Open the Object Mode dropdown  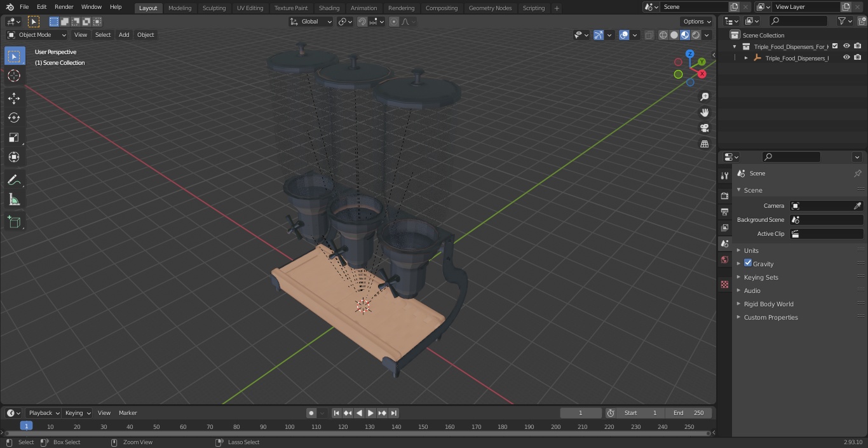[37, 35]
